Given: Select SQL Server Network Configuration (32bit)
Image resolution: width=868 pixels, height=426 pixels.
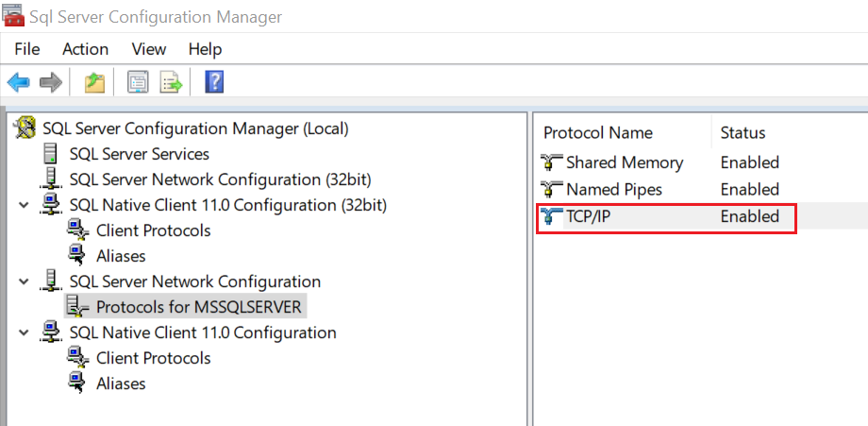Looking at the screenshot, I should pos(220,179).
